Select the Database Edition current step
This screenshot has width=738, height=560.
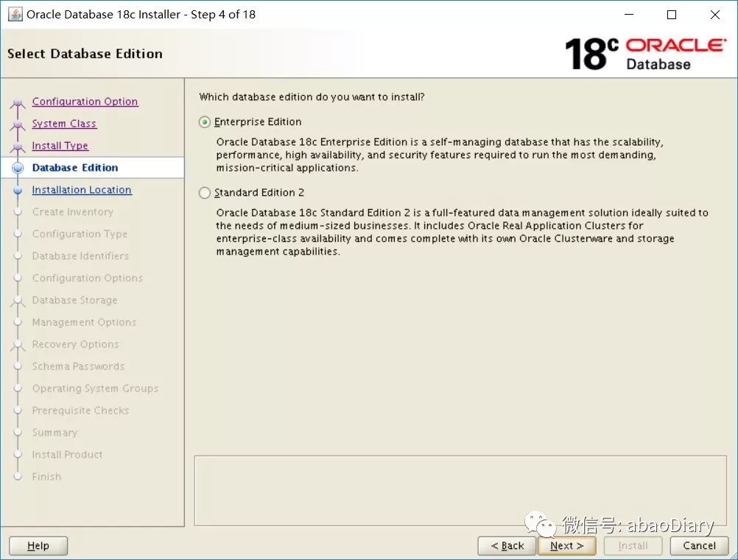click(x=75, y=168)
